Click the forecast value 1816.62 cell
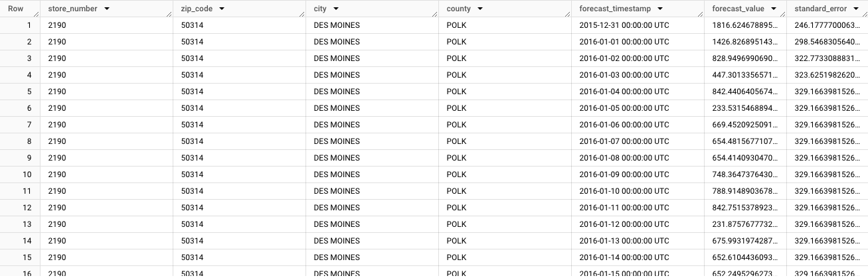The image size is (868, 278). point(744,25)
